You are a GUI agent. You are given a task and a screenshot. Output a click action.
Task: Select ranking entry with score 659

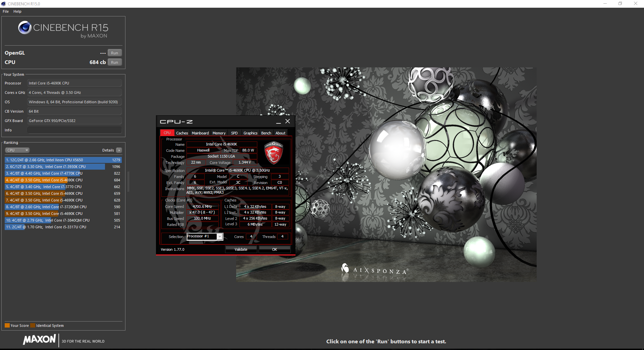coord(63,193)
